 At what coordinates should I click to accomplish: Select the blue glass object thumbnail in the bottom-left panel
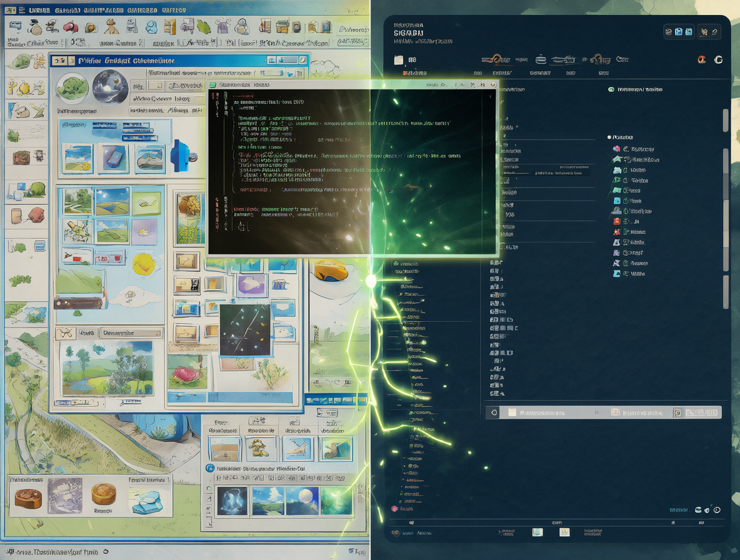tap(146, 501)
